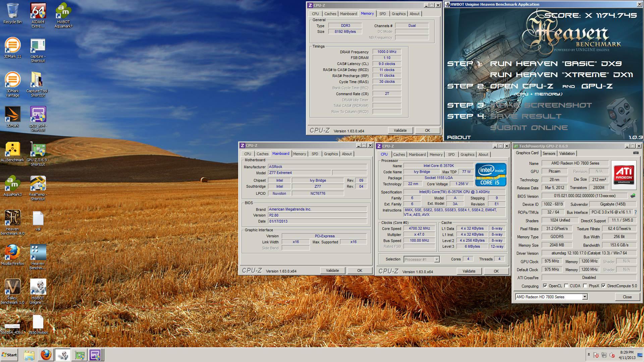Click the Intel Core i5 logo in CPU-Z
The height and width of the screenshot is (362, 644).
491,175
